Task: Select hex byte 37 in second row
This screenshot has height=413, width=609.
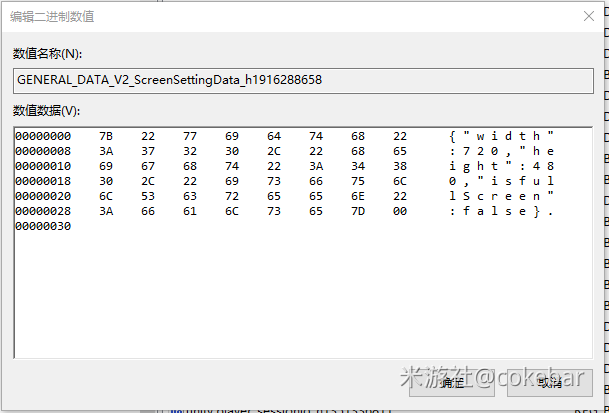Action: click(148, 151)
